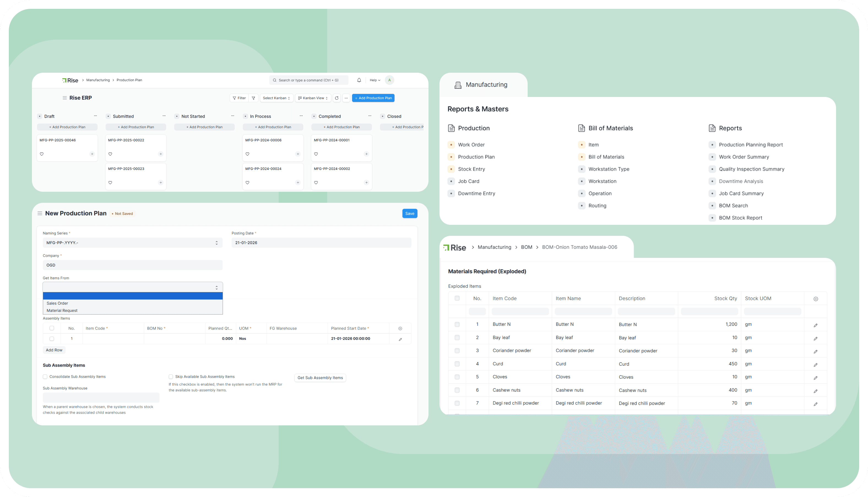Open the Select Kanban dropdown
868x497 pixels.
[x=276, y=98]
